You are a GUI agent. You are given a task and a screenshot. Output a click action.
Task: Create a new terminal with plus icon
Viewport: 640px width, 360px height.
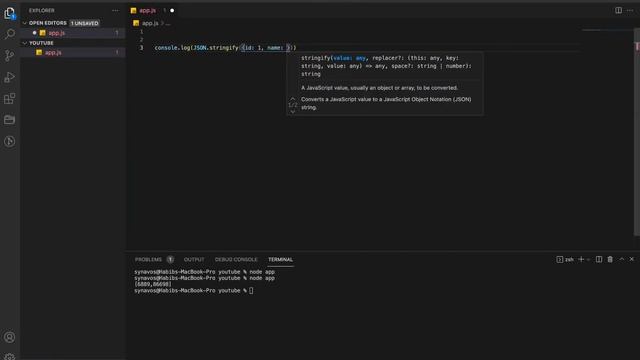click(x=581, y=259)
